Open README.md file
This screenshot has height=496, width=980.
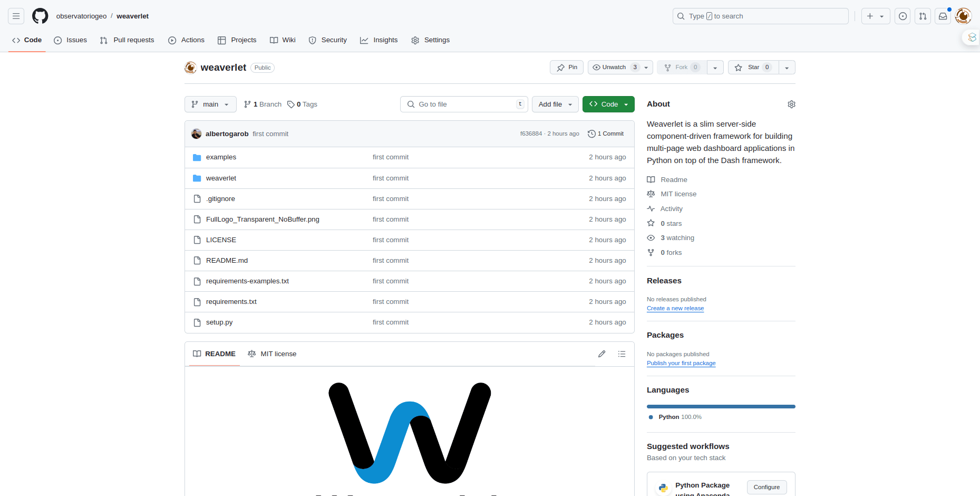227,261
